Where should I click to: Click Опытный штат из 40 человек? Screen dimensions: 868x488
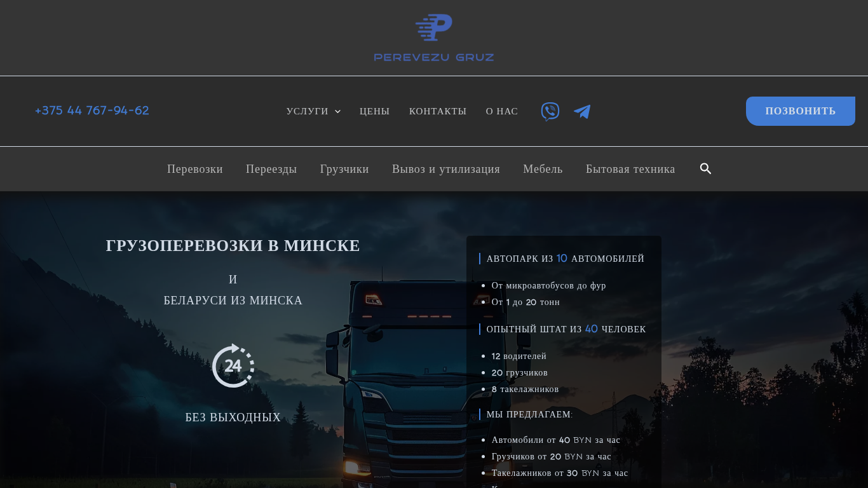coord(566,329)
